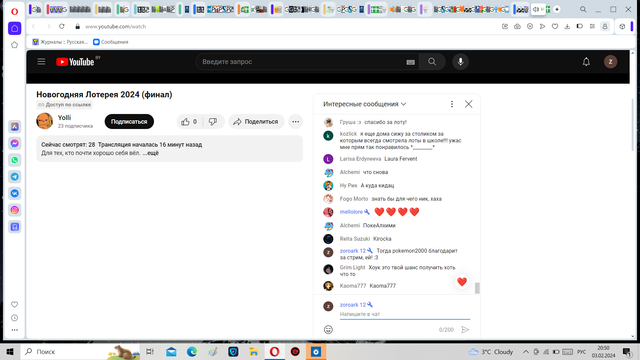
Task: Start voice search with microphone
Action: point(460,62)
